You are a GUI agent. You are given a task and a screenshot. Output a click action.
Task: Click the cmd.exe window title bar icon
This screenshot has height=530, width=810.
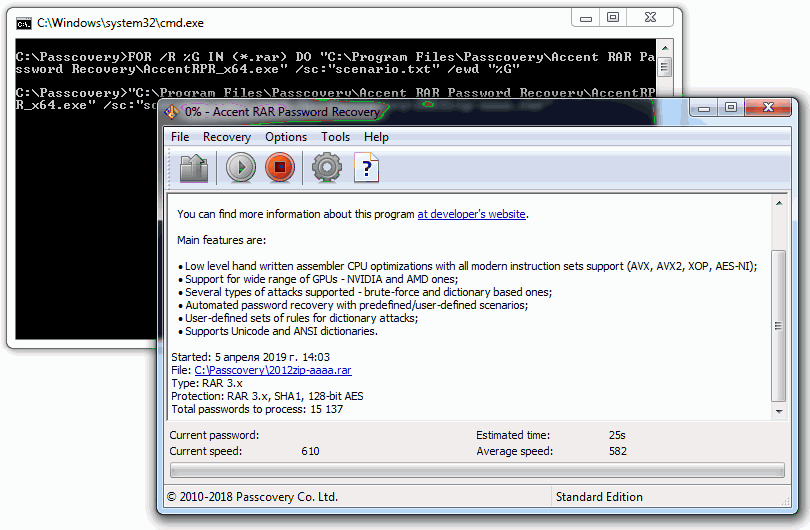24,23
